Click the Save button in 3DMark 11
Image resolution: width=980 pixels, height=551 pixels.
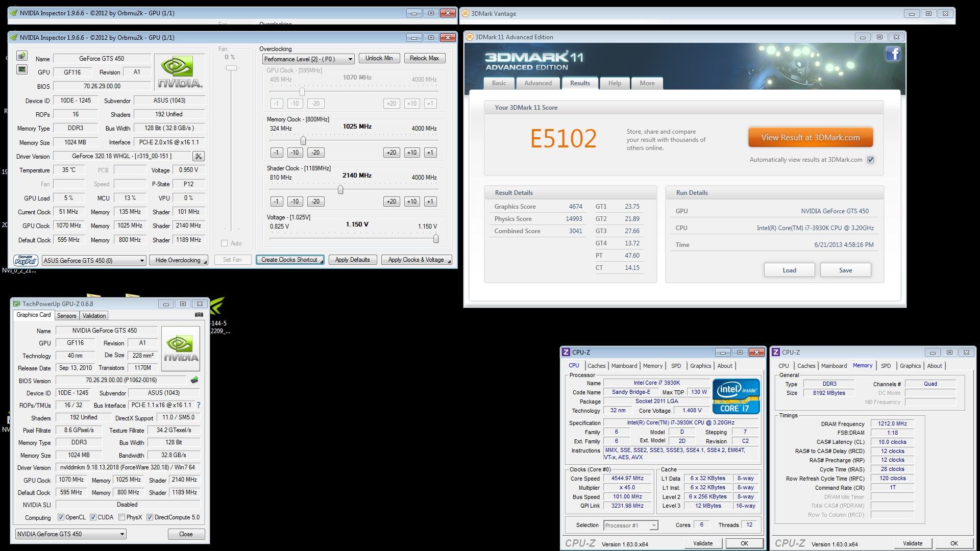tap(845, 270)
